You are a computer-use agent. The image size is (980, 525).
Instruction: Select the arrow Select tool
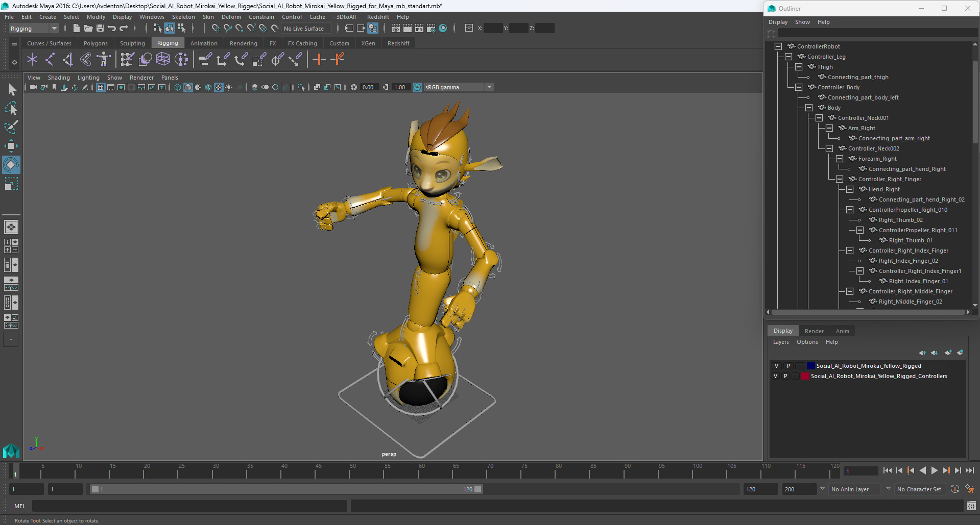click(11, 90)
